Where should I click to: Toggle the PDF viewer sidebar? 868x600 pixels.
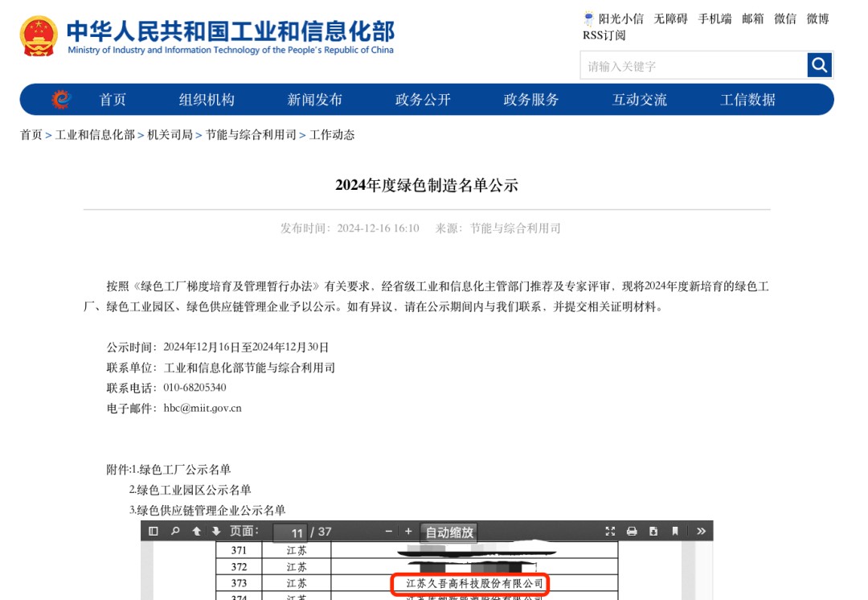coord(154,532)
